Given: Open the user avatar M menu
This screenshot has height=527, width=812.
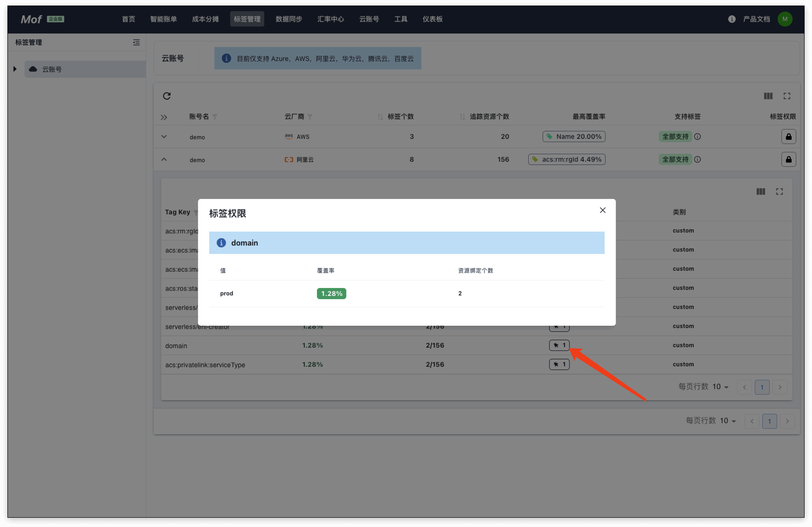Looking at the screenshot, I should tap(785, 19).
